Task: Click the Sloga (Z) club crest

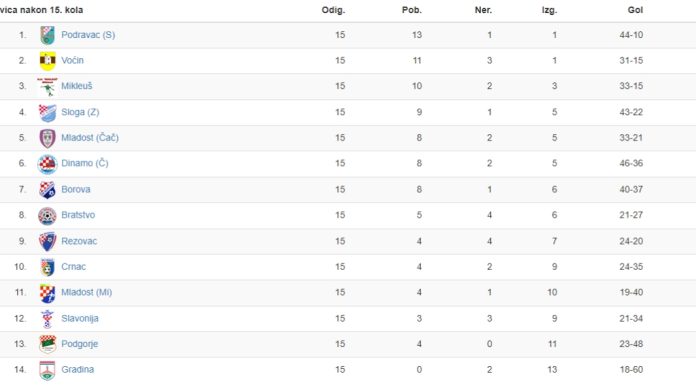Action: click(47, 112)
